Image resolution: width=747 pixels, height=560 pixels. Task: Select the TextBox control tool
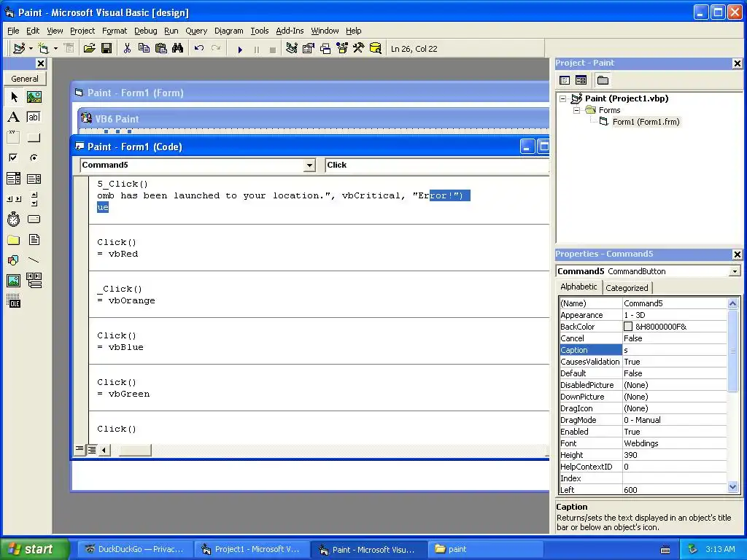(34, 117)
